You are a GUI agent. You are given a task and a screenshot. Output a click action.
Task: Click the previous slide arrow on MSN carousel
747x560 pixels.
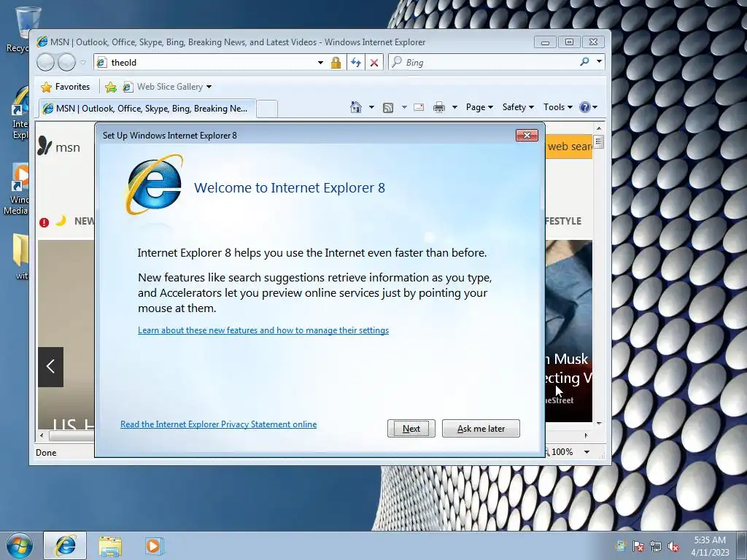(50, 367)
